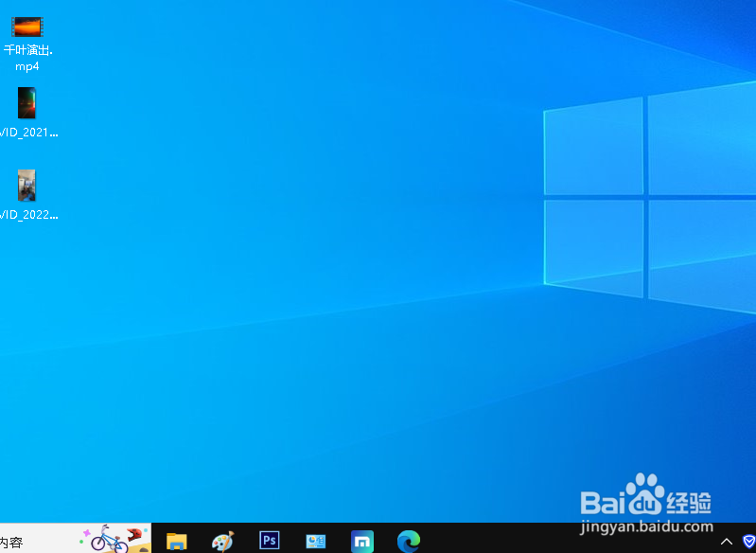
Task: Click the 千叶演出.mp4 file name label
Action: pyautogui.click(x=27, y=58)
